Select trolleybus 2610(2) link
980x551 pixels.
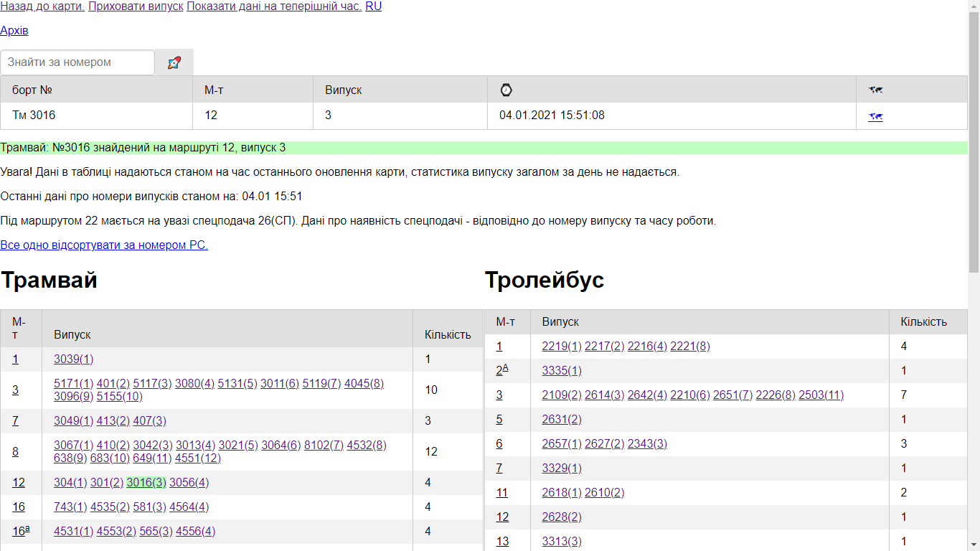point(605,493)
